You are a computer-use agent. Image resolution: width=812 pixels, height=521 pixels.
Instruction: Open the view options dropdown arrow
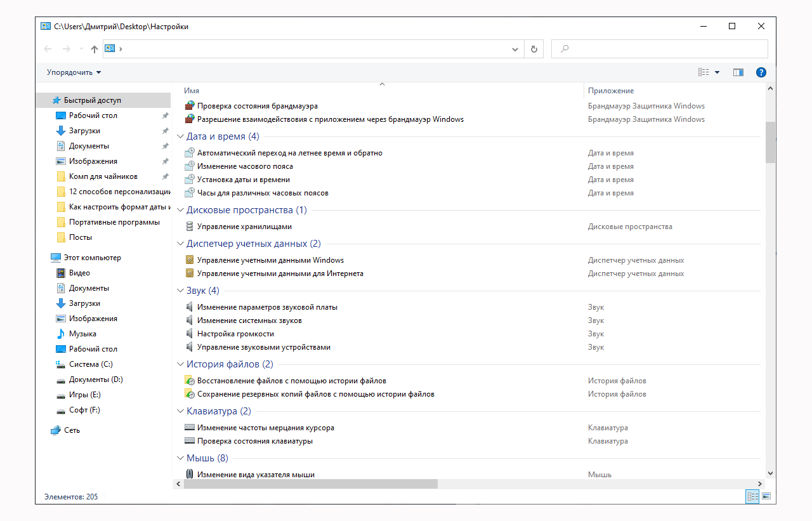click(x=717, y=72)
